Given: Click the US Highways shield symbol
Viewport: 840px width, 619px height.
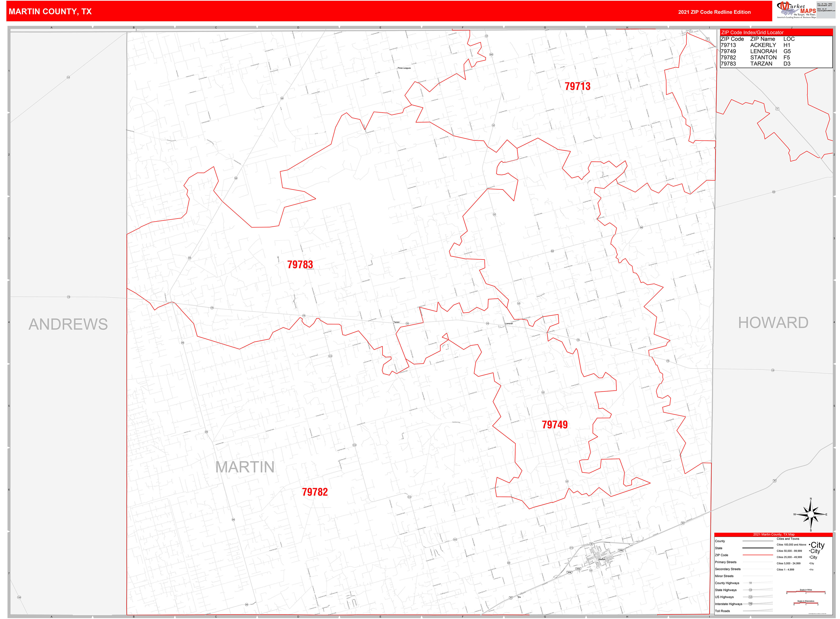Looking at the screenshot, I should [750, 597].
